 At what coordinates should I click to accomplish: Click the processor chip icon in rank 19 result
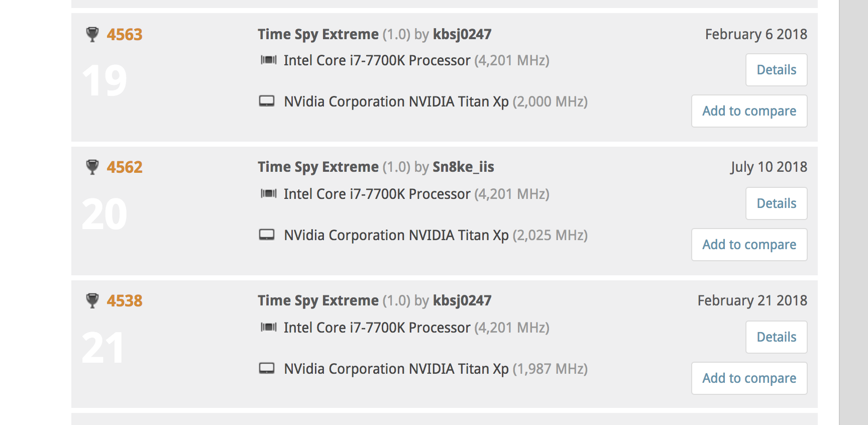[269, 60]
